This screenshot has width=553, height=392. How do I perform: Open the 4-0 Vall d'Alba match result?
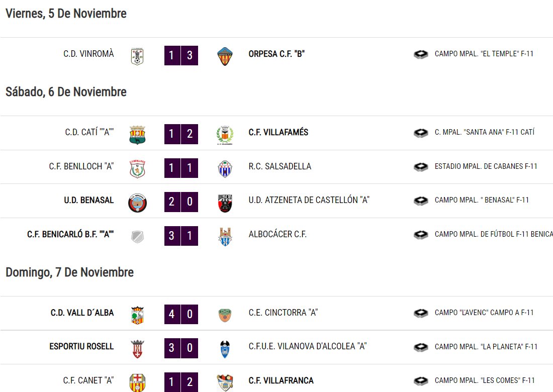point(181,314)
